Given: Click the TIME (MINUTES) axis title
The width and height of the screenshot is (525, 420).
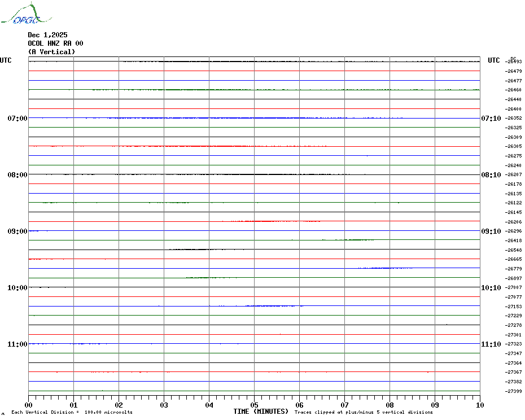Looking at the screenshot, I should (261, 412).
